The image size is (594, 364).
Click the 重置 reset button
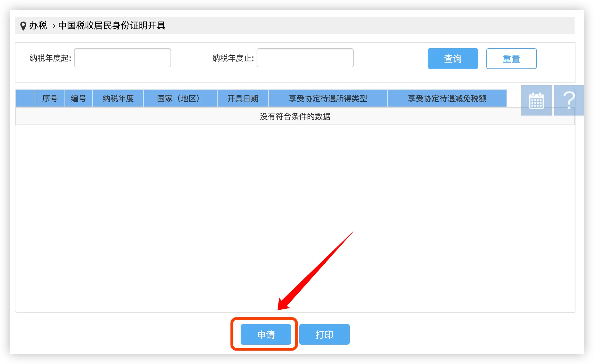point(511,59)
